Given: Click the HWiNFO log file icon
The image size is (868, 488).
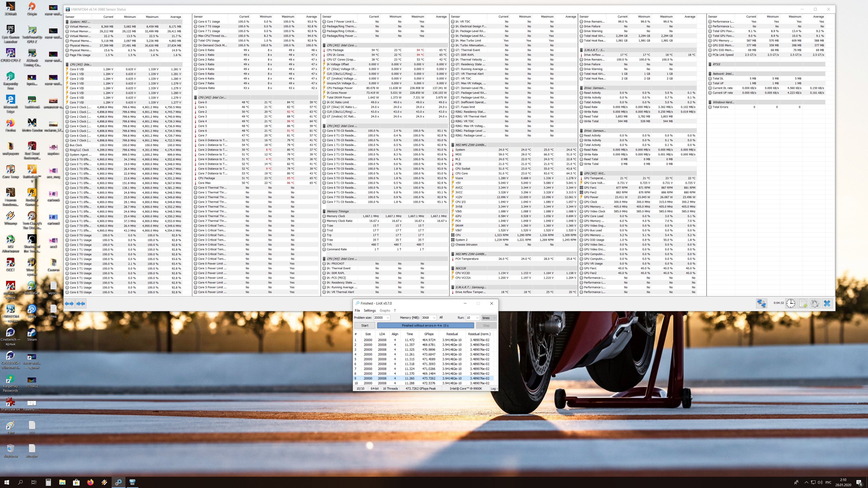Looking at the screenshot, I should pyautogui.click(x=803, y=303).
